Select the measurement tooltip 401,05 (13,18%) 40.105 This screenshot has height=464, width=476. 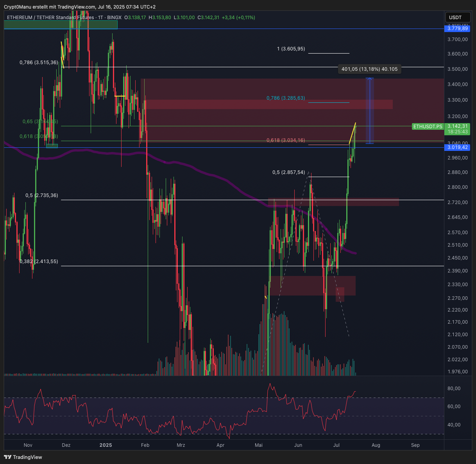coord(369,69)
